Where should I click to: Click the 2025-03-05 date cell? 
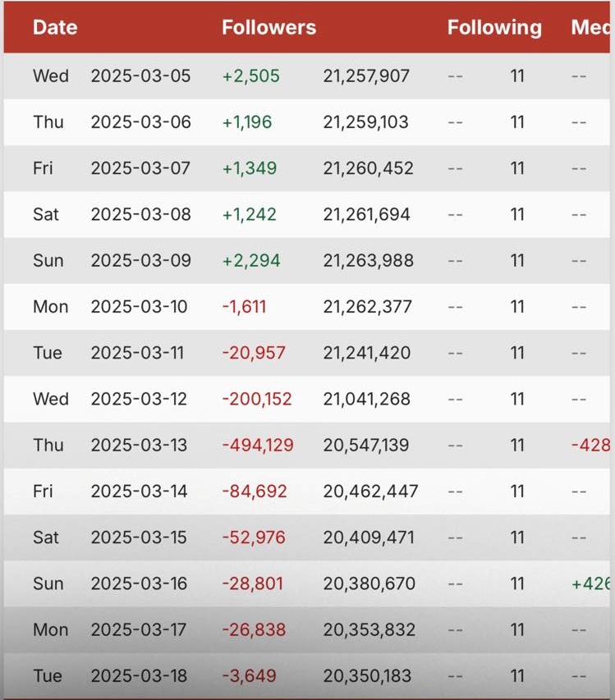click(140, 76)
